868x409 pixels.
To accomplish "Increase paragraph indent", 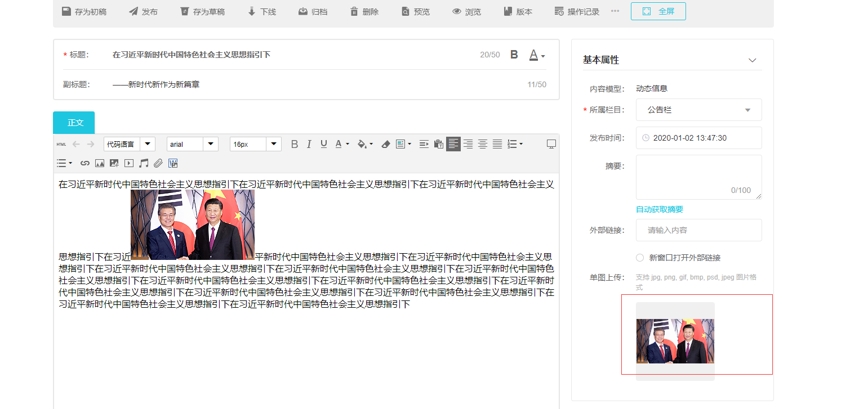I will point(424,145).
